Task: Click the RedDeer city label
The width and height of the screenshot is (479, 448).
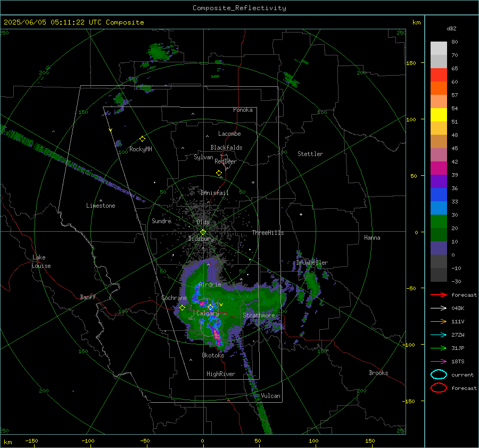Action: (226, 161)
